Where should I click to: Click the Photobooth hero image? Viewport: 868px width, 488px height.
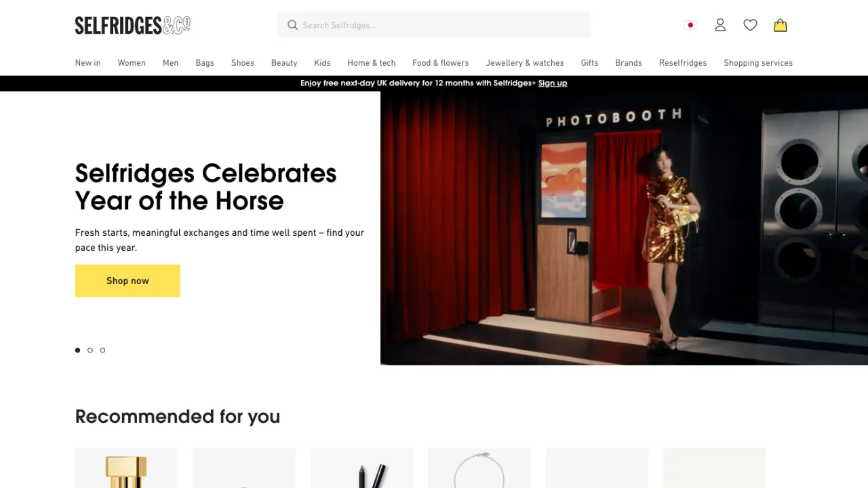624,228
